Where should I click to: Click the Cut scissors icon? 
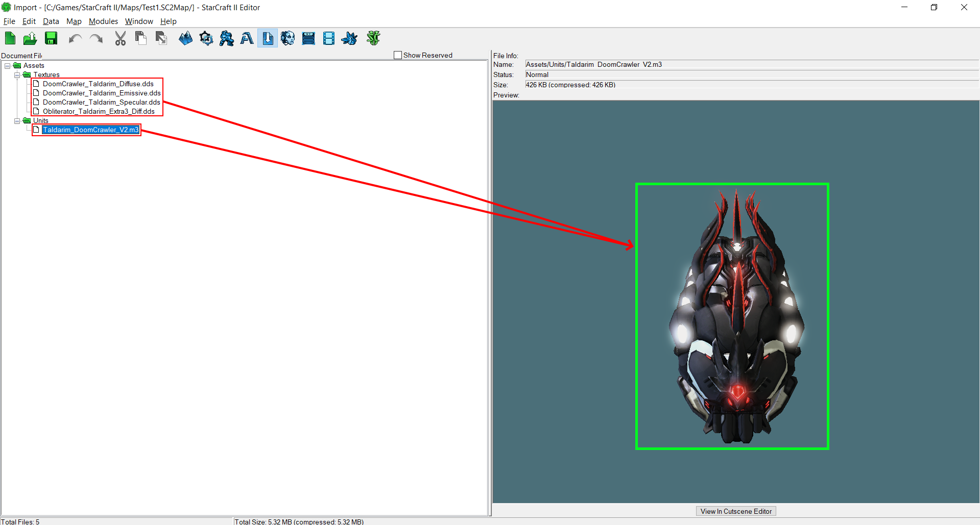pyautogui.click(x=121, y=38)
